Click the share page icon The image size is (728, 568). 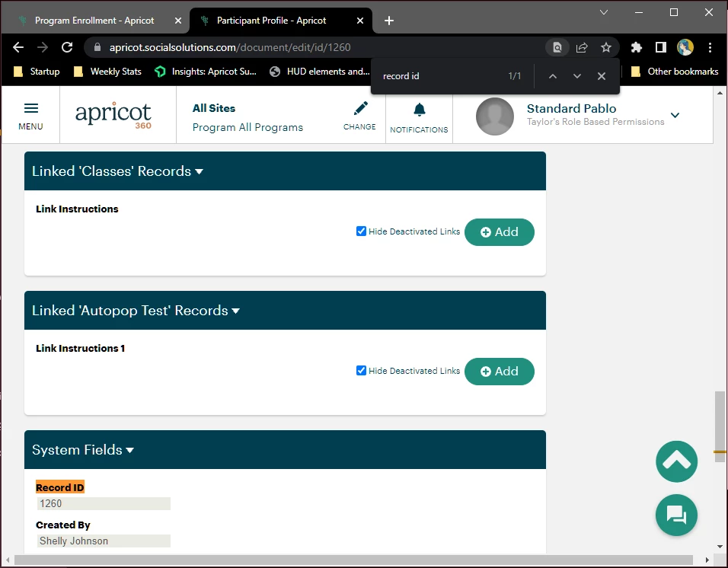pos(582,47)
